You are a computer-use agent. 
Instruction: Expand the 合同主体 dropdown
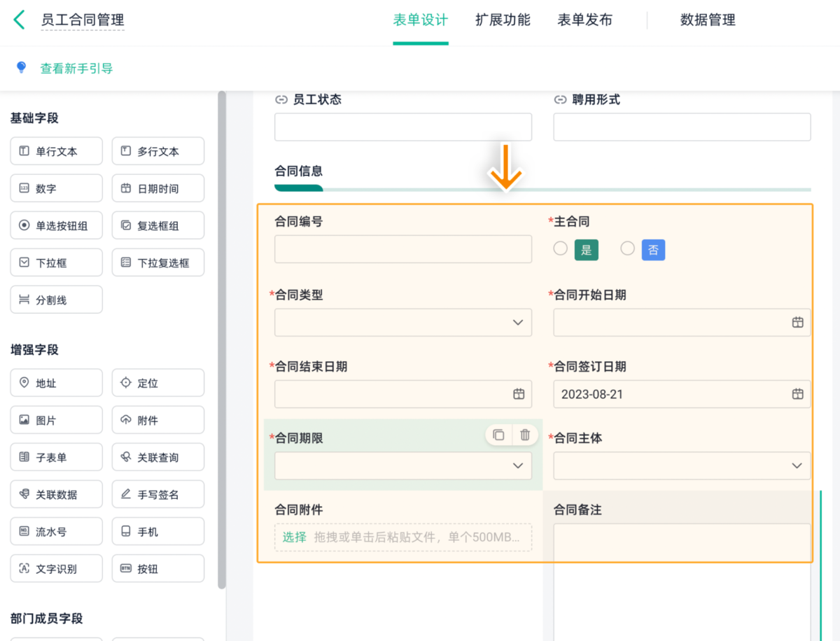click(796, 465)
